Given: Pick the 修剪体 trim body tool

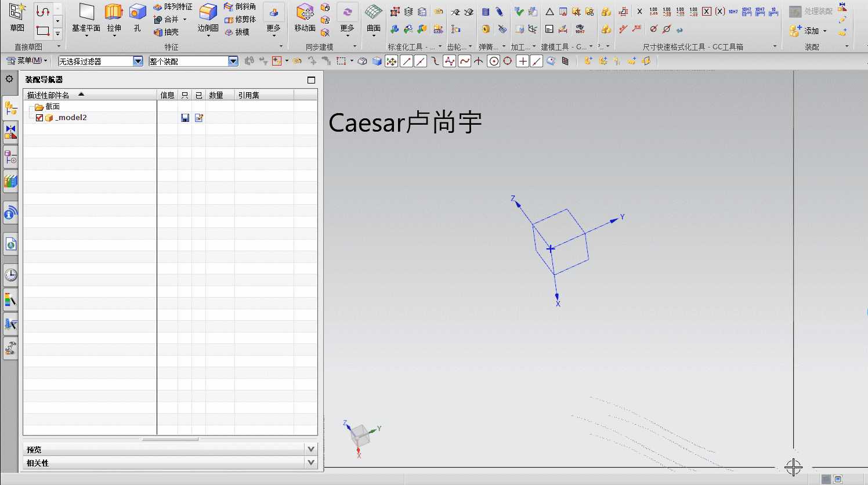Looking at the screenshot, I should 240,19.
